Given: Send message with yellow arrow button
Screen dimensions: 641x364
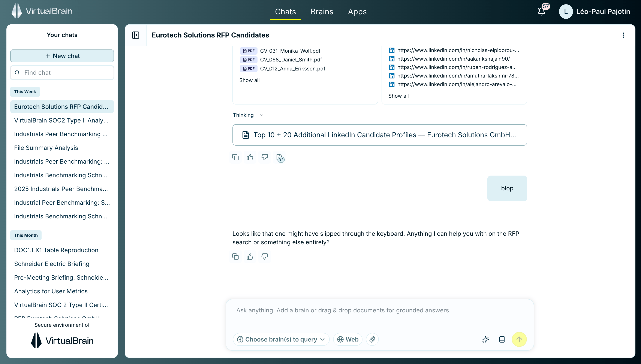Looking at the screenshot, I should point(519,339).
